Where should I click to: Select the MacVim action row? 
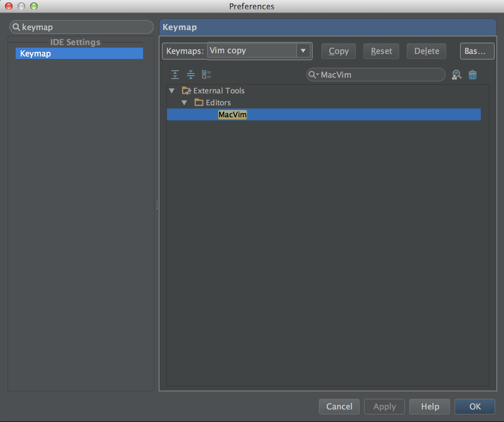324,114
